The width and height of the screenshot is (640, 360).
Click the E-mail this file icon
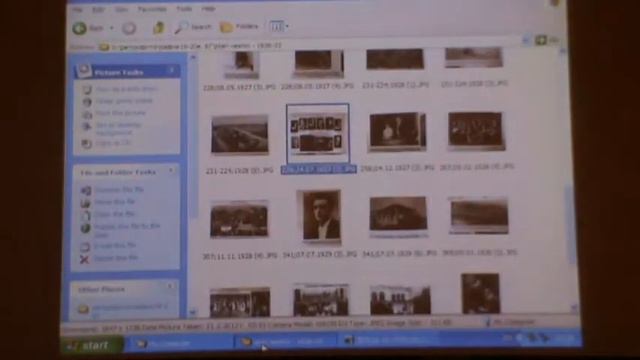click(84, 247)
